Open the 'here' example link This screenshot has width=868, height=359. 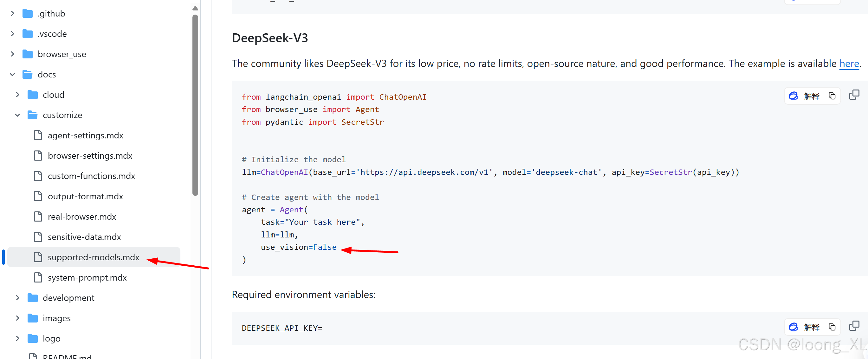click(849, 63)
